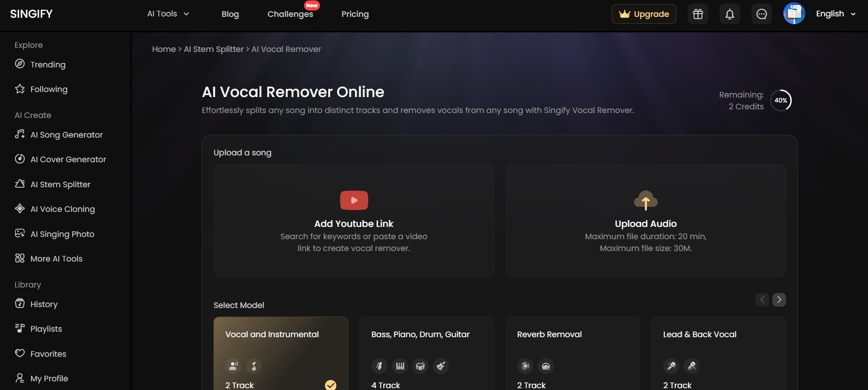This screenshot has width=868, height=390.
Task: Click the AI Voice Cloning sparkle icon
Action: point(20,209)
